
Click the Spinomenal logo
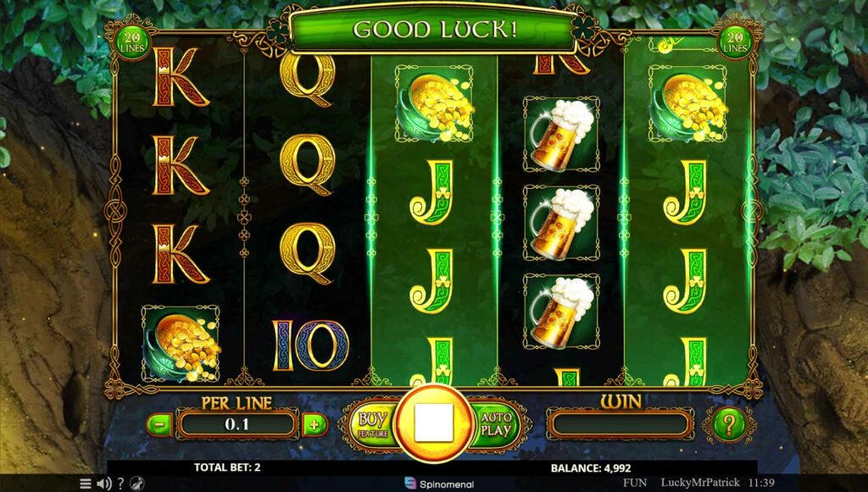point(439,484)
